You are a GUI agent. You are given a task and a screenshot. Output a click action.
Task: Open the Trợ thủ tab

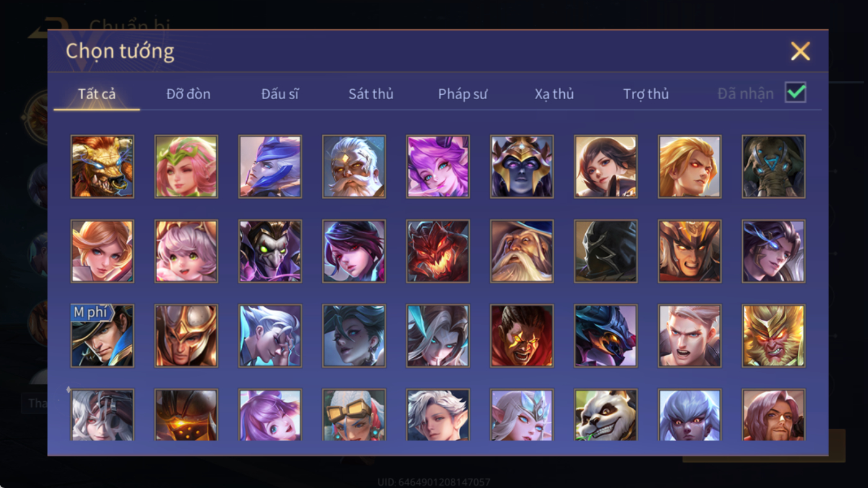point(646,94)
